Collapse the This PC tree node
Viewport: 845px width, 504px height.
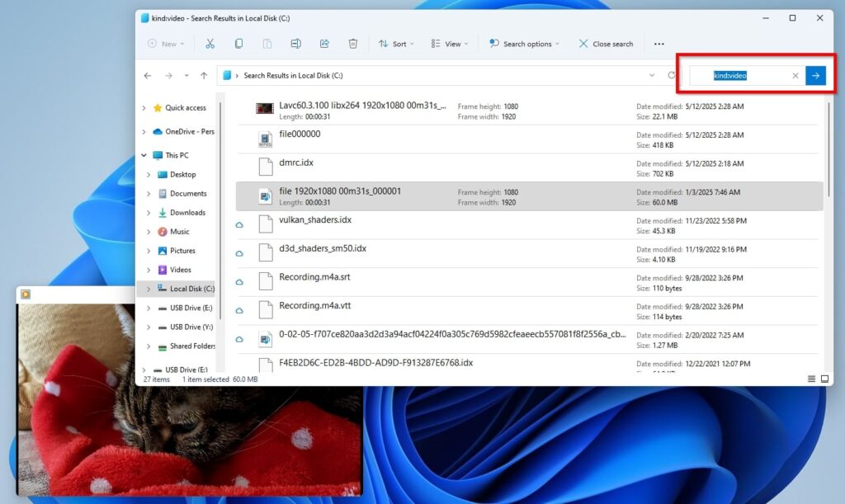(144, 155)
